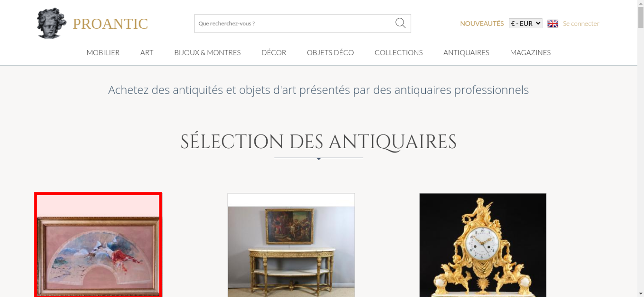Click the PROANTIC brand name text

coord(110,24)
